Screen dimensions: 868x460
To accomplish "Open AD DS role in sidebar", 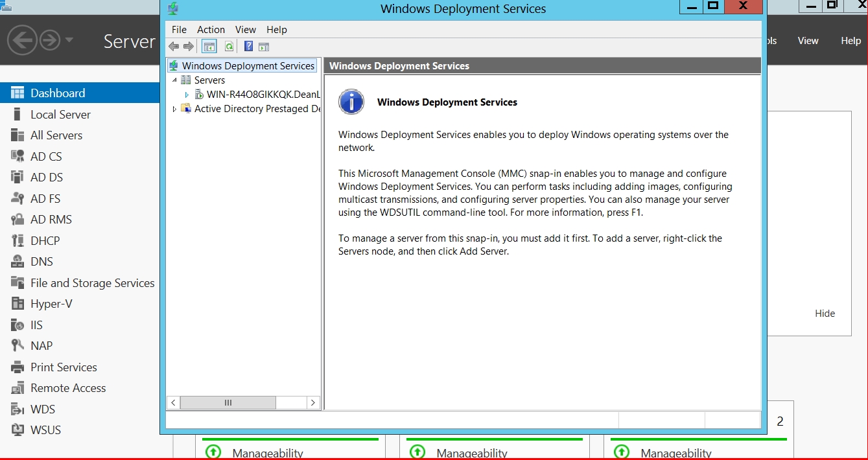I will pyautogui.click(x=80, y=178).
